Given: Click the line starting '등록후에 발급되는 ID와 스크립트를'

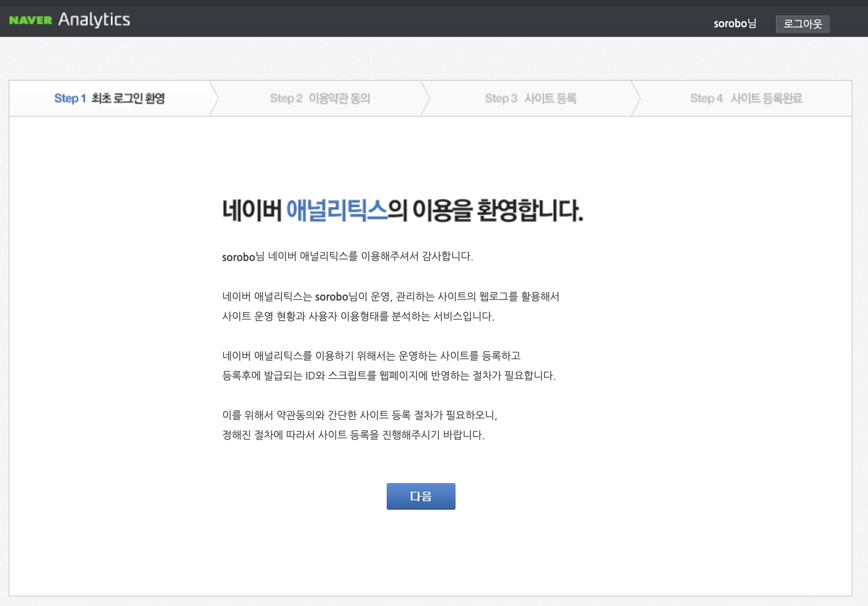Looking at the screenshot, I should [x=389, y=376].
